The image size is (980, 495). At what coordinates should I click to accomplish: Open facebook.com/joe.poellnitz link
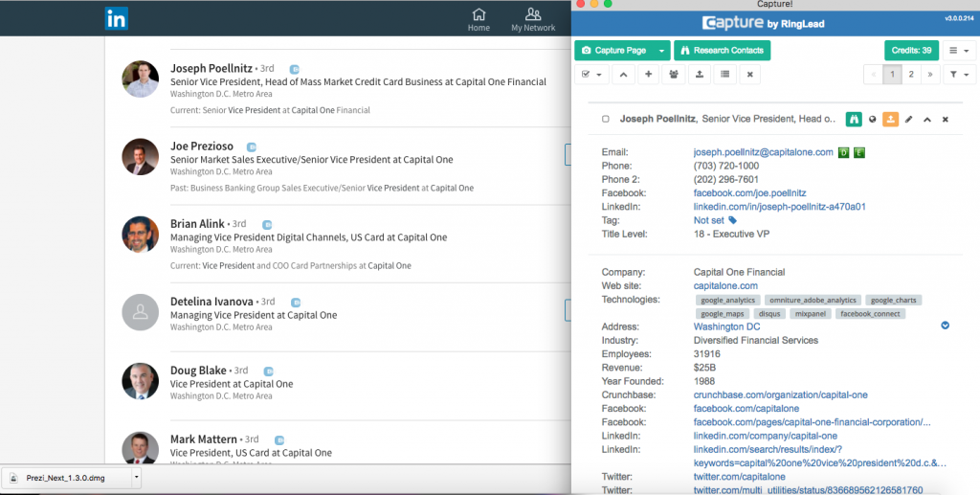(x=750, y=193)
